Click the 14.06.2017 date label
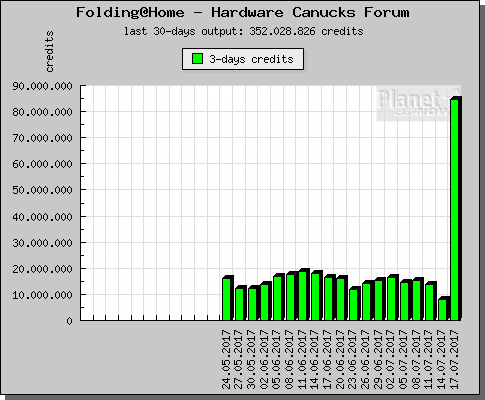The height and width of the screenshot is (400, 485). coord(315,360)
